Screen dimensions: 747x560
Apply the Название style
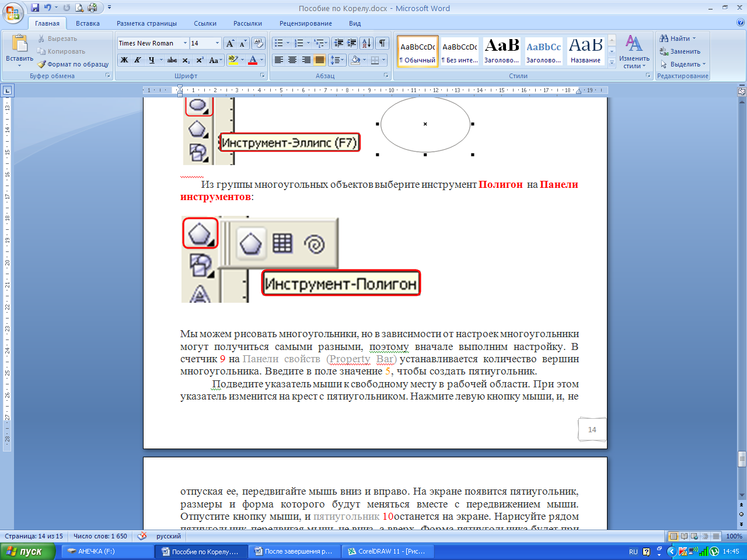click(x=585, y=51)
